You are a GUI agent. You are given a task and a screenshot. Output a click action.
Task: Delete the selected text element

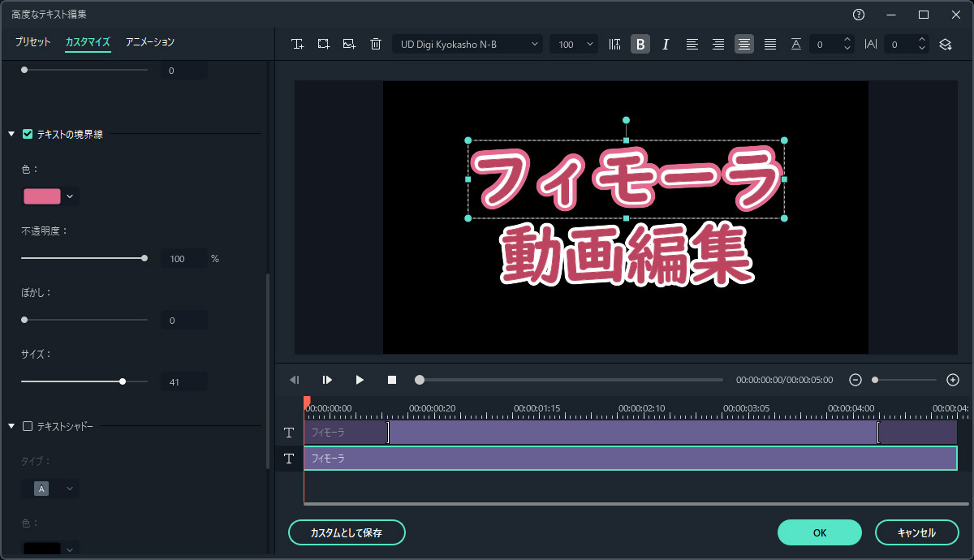[376, 45]
